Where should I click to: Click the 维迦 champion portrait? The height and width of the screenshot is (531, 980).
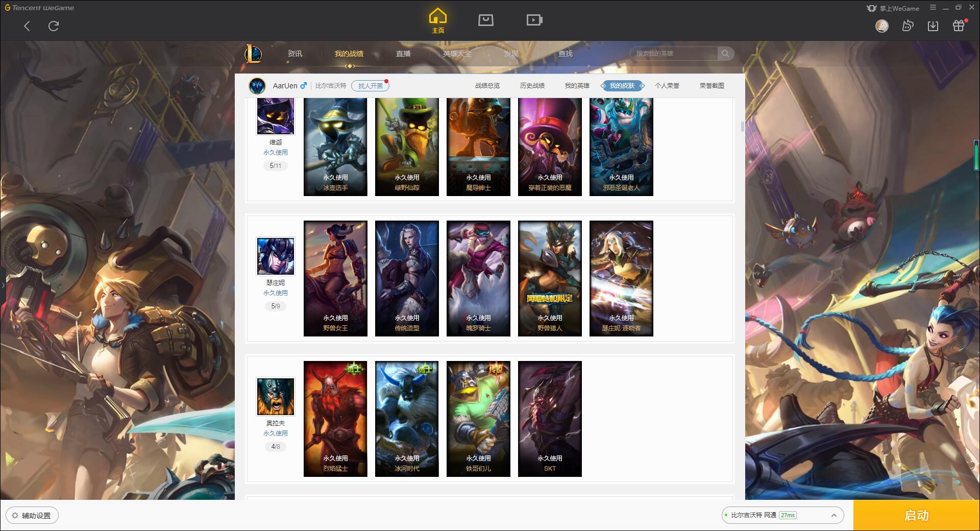pyautogui.click(x=276, y=116)
